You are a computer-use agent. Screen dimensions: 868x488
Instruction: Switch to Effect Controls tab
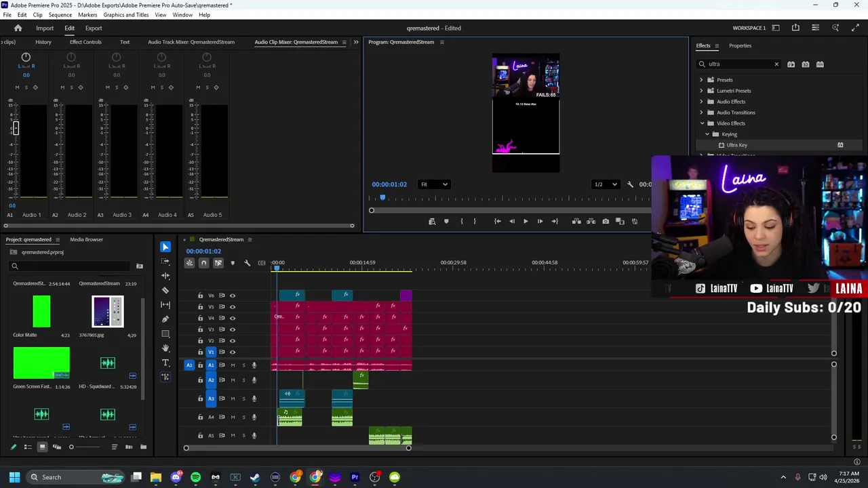pyautogui.click(x=85, y=42)
